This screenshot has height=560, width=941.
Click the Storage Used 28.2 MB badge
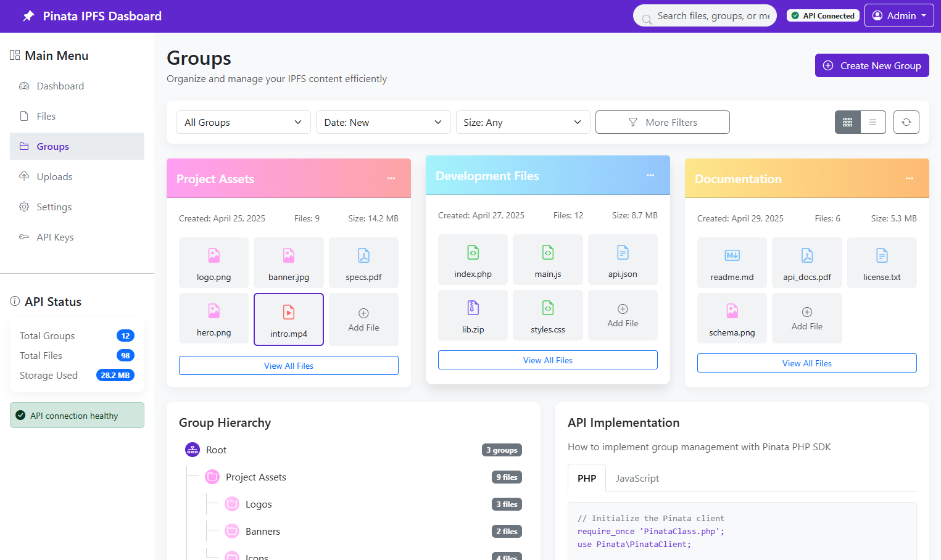pos(115,375)
